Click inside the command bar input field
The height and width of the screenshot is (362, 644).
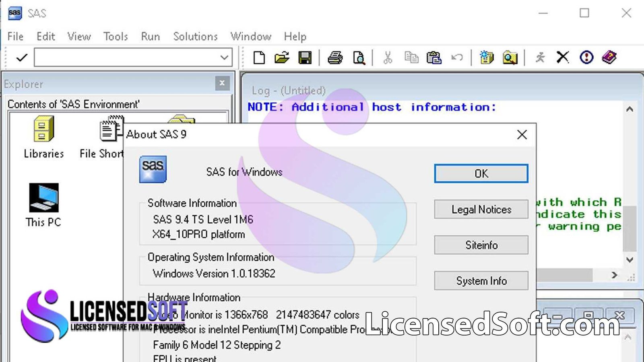coord(121,57)
